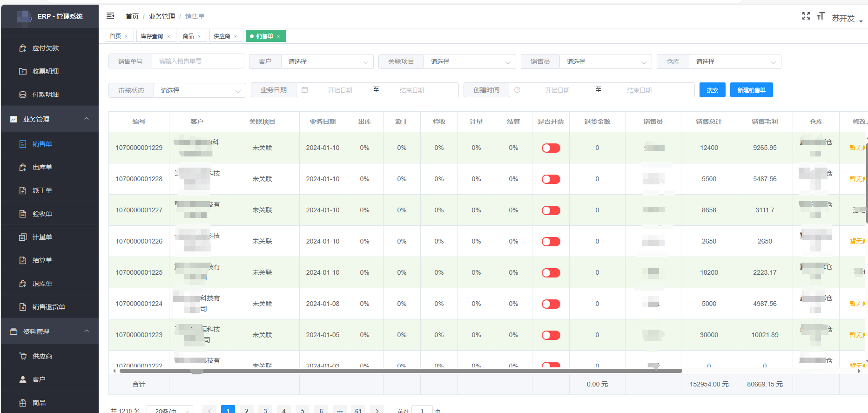This screenshot has width=868, height=413.
Task: Click order number 1070000001226 cell
Action: tap(139, 241)
